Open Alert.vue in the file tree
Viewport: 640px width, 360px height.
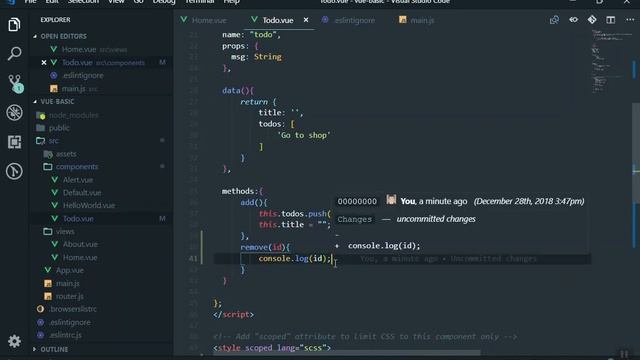point(78,180)
